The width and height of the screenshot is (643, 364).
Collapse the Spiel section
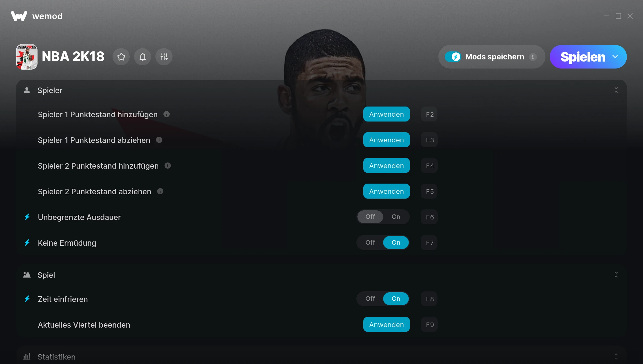pos(616,275)
